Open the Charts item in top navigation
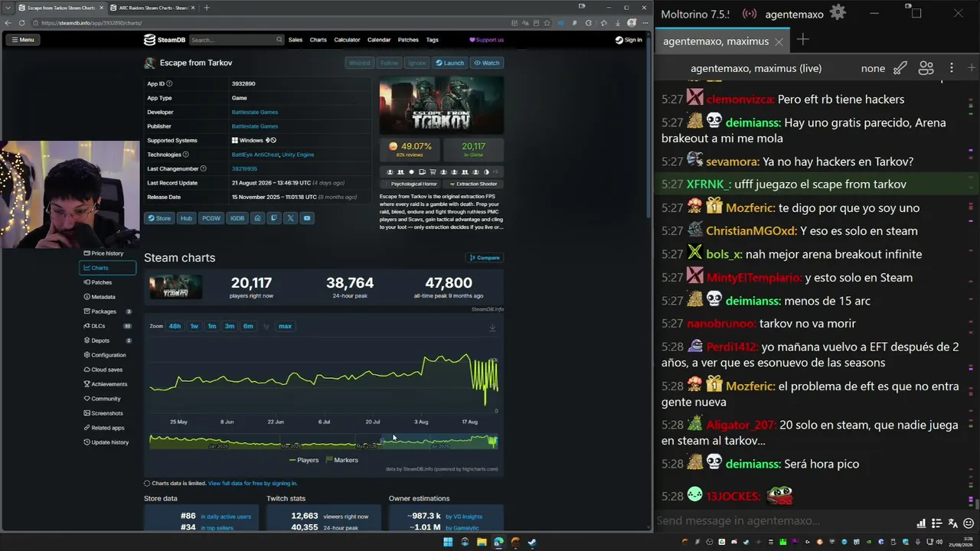The height and width of the screenshot is (551, 980). 318,40
